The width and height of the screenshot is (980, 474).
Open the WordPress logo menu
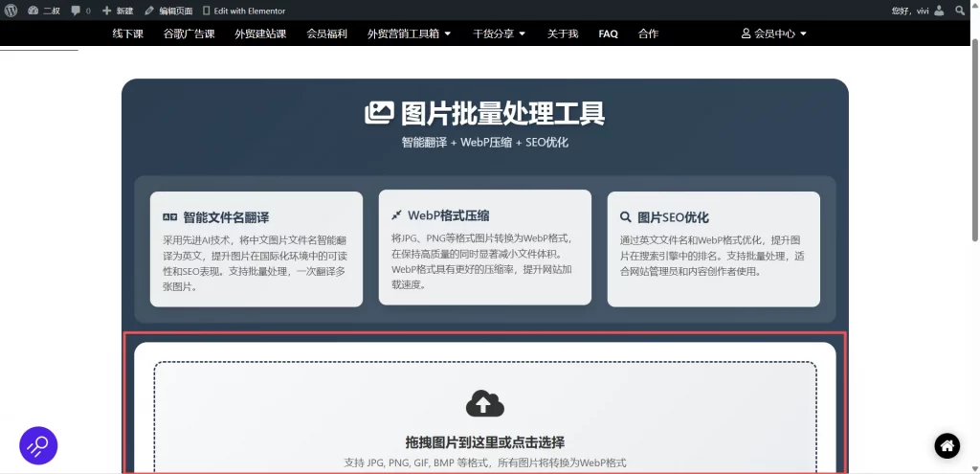(x=11, y=11)
